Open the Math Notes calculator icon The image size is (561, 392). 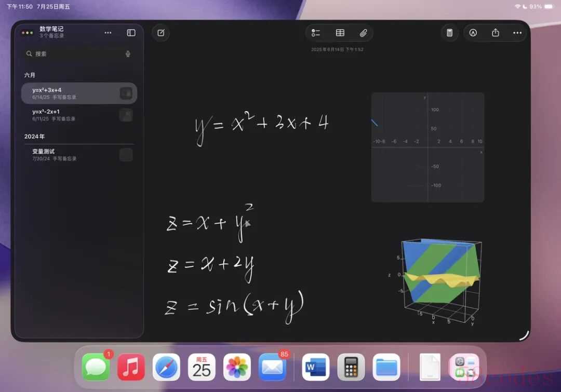tap(450, 33)
